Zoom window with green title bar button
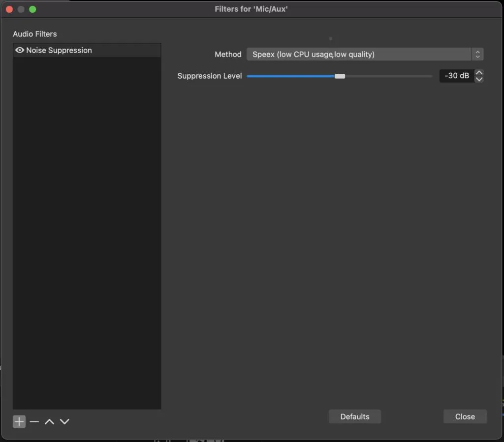Image resolution: width=504 pixels, height=442 pixels. pyautogui.click(x=32, y=9)
